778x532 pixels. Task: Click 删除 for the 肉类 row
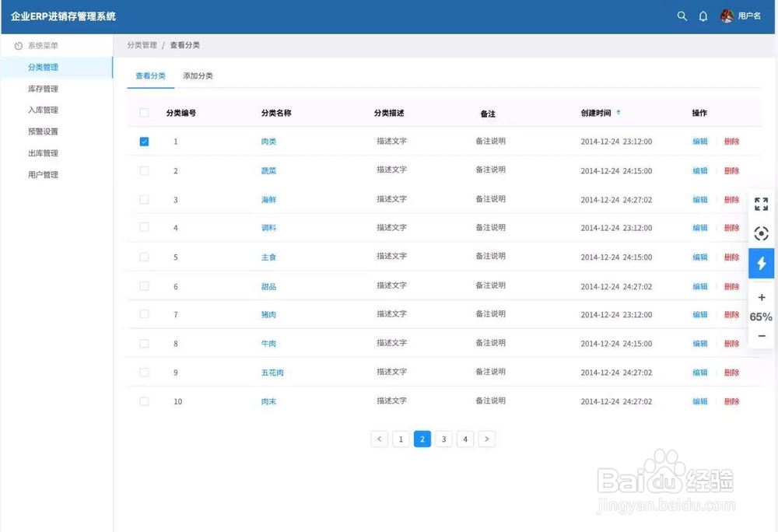coord(731,142)
